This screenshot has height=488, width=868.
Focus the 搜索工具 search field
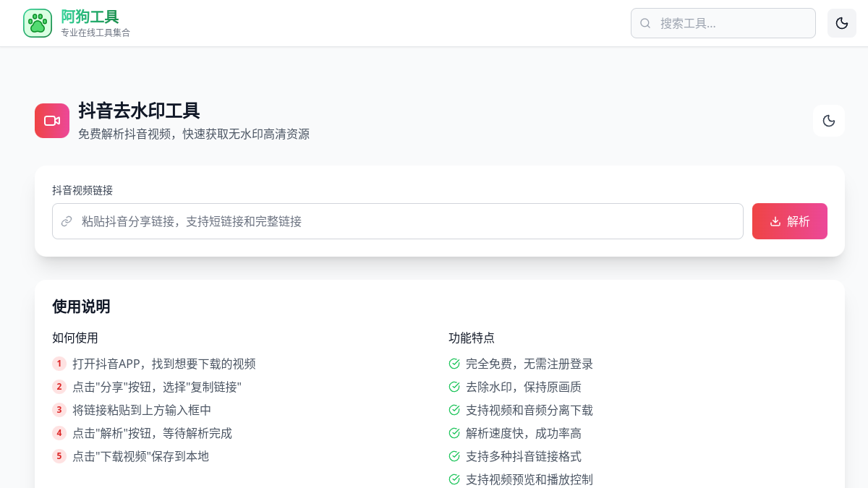pyautogui.click(x=723, y=23)
